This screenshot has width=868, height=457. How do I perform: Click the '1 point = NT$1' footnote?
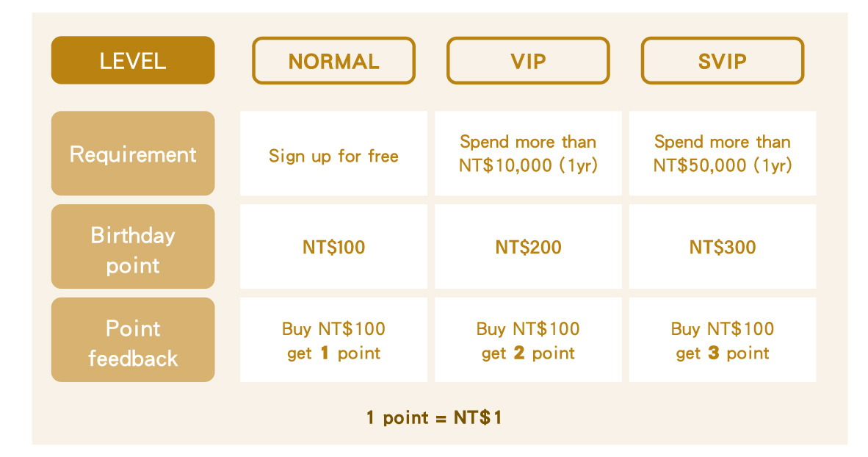[434, 418]
